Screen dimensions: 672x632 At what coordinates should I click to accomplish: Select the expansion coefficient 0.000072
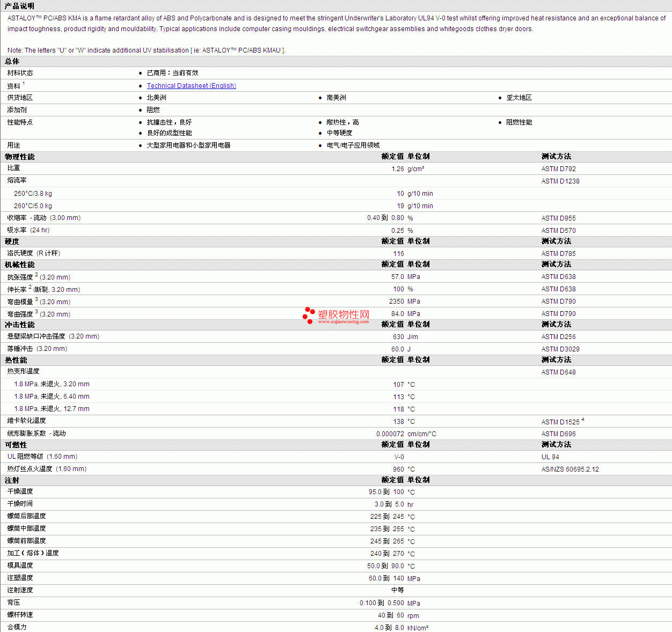tap(390, 434)
